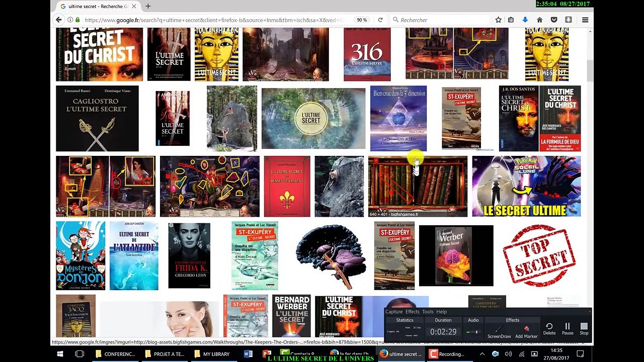This screenshot has height=362, width=644.
Task: Open the volume tray icon
Action: tap(509, 354)
